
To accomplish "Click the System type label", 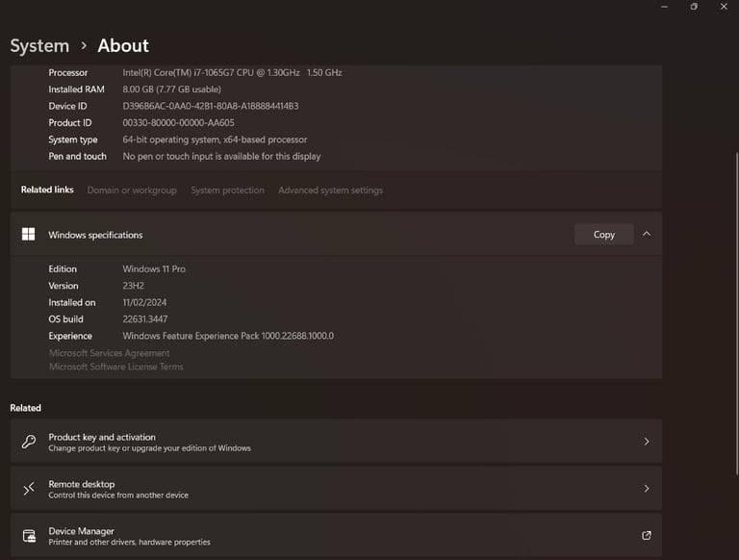I will (73, 140).
